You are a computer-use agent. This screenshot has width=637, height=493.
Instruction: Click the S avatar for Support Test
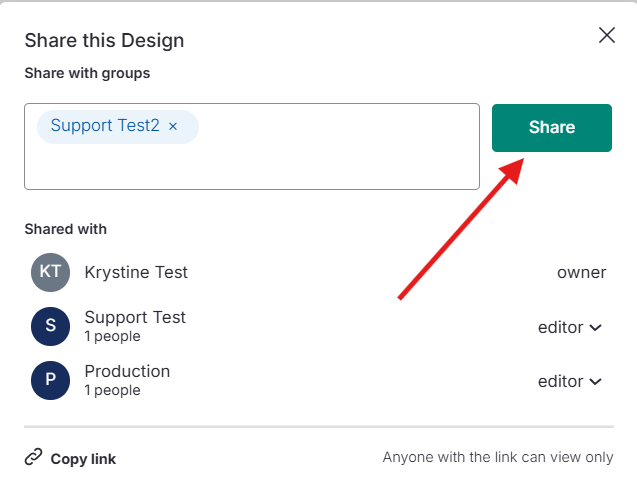(50, 326)
